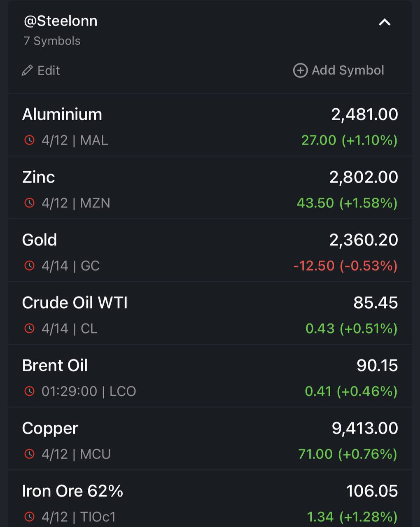This screenshot has height=527, width=420.
Task: Click the plus circle Add Symbol icon
Action: (x=300, y=70)
